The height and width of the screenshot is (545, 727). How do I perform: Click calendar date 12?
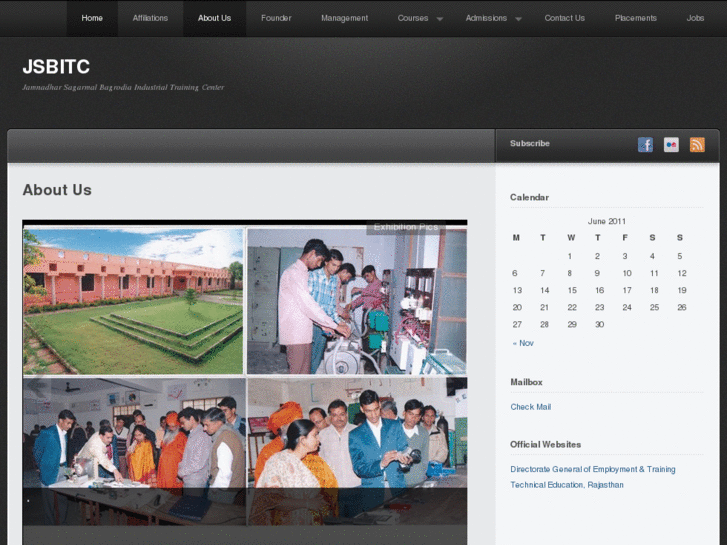682,273
